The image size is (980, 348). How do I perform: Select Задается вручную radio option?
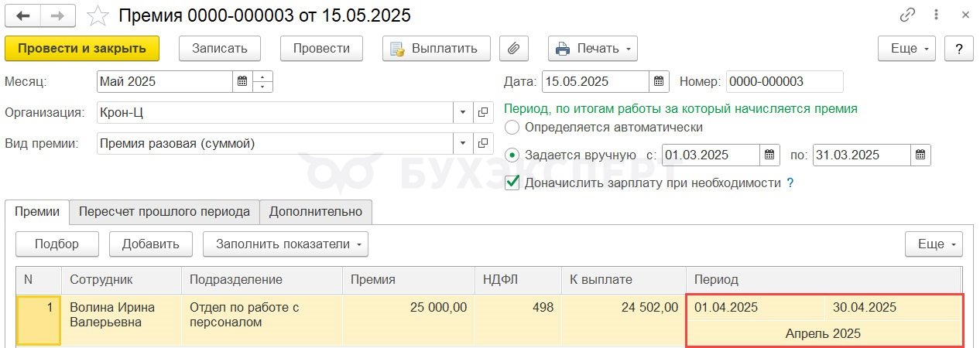pos(512,155)
